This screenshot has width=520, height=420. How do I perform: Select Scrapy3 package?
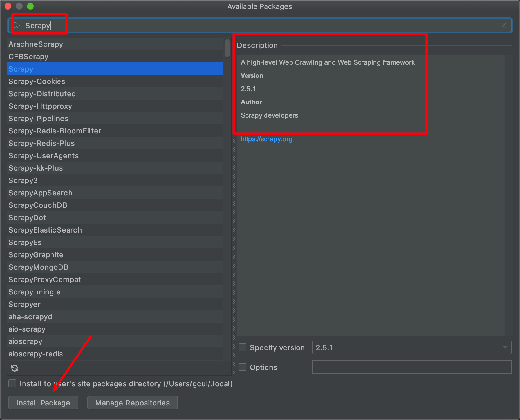point(115,180)
